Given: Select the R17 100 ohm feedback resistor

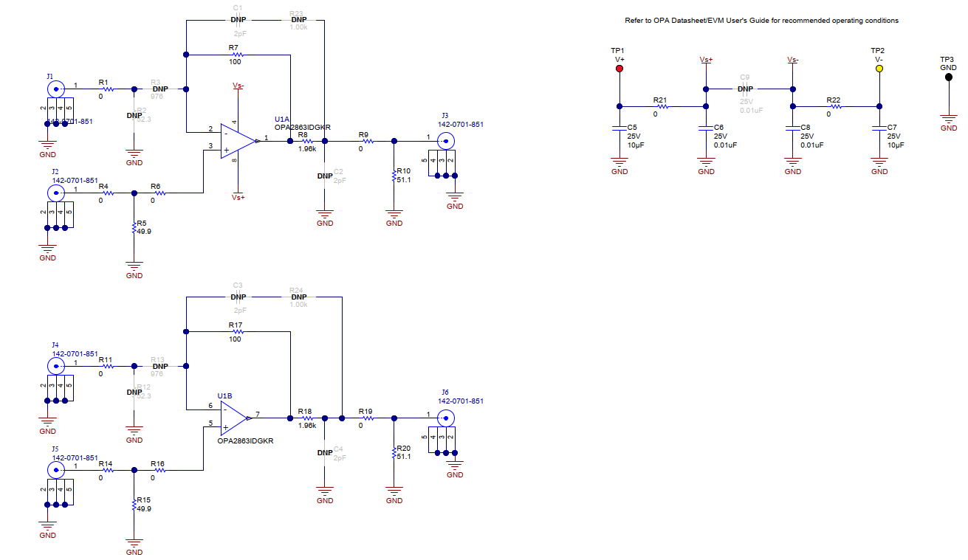Looking at the screenshot, I should (x=236, y=332).
